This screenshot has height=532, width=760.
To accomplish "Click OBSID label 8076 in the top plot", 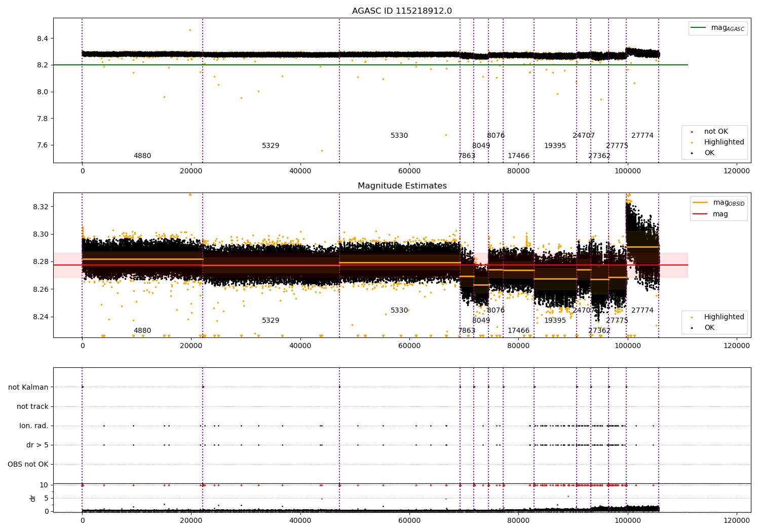I will (x=496, y=136).
